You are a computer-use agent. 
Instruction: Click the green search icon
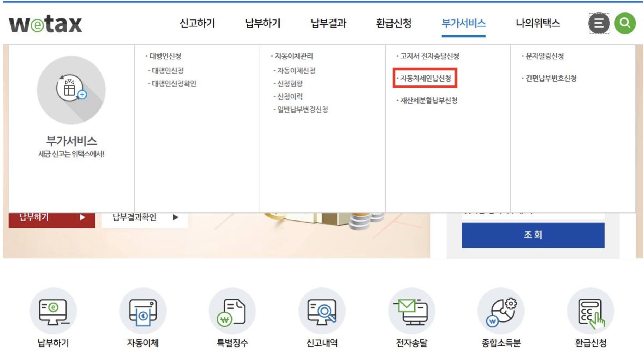625,23
